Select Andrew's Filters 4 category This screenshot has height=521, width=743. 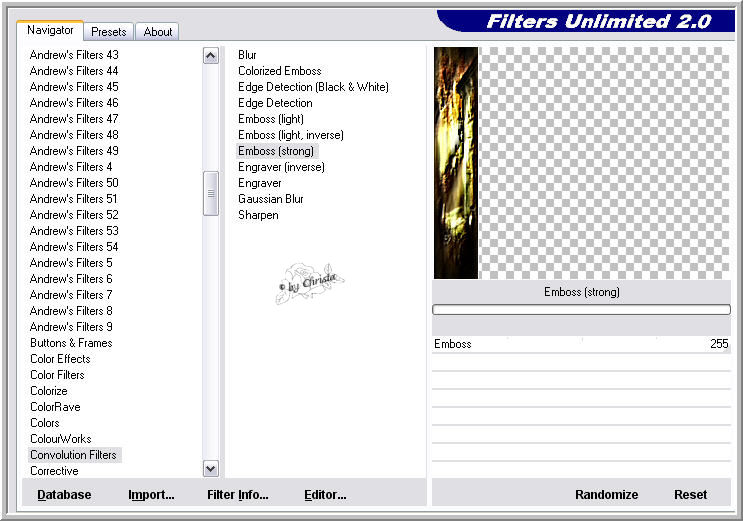coord(71,167)
